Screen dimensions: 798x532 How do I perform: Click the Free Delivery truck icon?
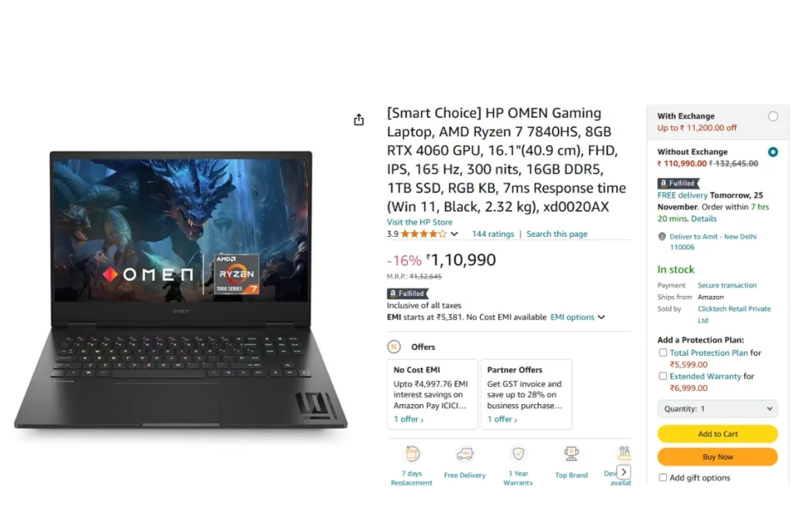click(x=464, y=453)
